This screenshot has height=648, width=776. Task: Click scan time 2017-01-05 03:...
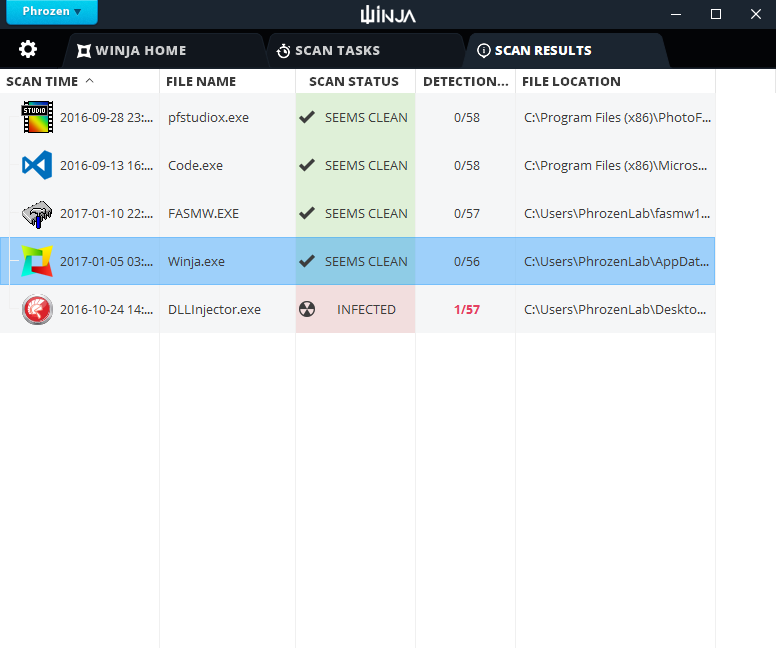point(106,261)
